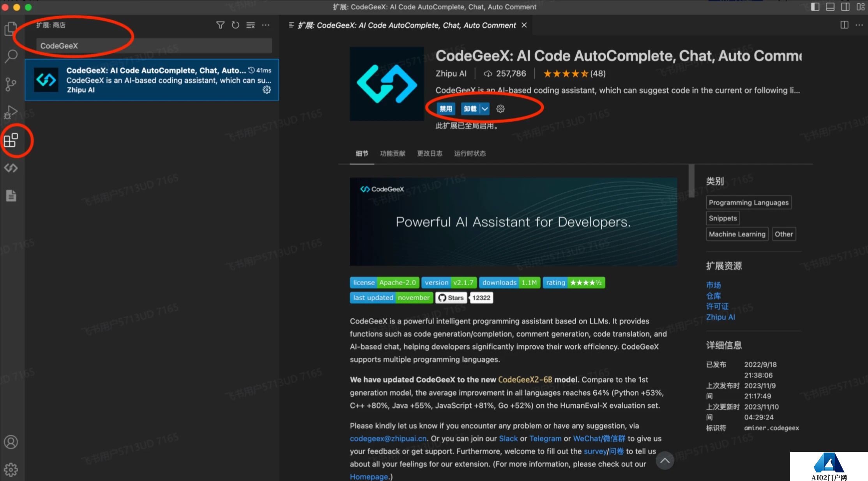Toggle bottom panel layout icon in title bar

pos(830,7)
